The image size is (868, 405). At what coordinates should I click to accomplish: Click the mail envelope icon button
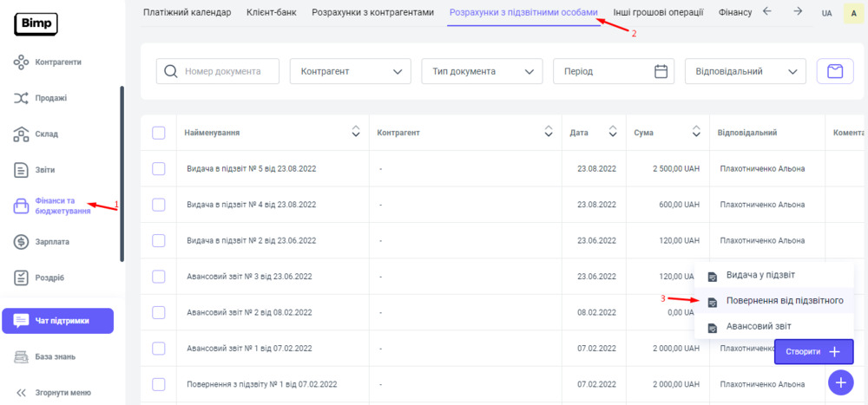(834, 71)
